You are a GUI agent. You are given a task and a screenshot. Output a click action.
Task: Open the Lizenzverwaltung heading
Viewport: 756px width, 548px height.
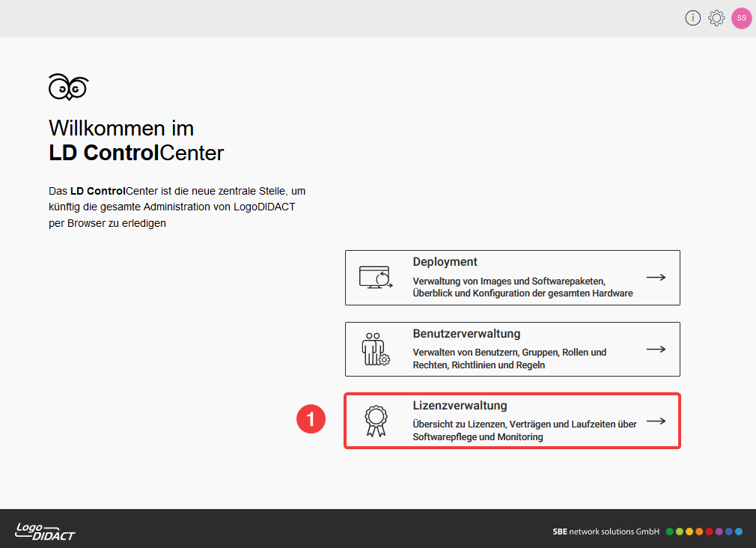click(x=460, y=406)
